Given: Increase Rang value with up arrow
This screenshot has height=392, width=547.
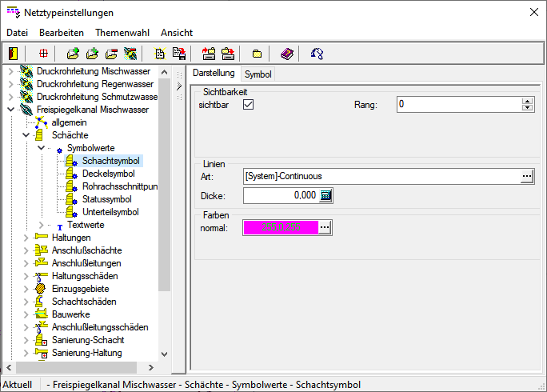Looking at the screenshot, I should pyautogui.click(x=527, y=101).
